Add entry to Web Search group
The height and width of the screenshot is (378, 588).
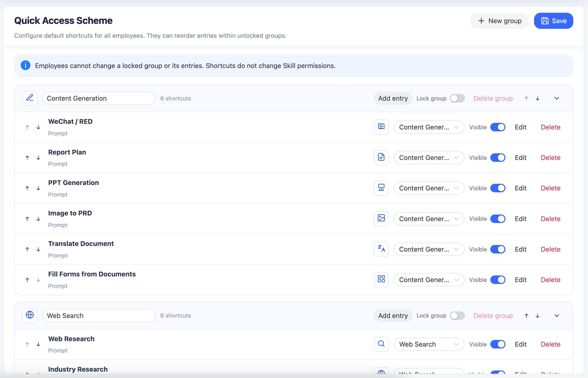pyautogui.click(x=393, y=316)
